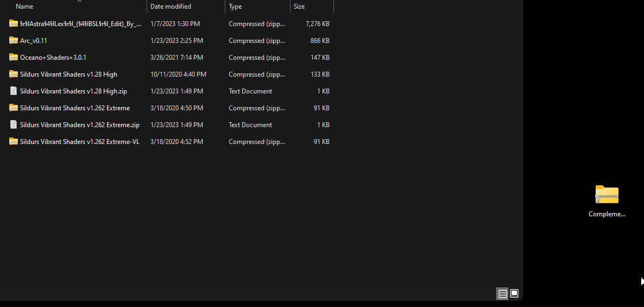The width and height of the screenshot is (644, 307).
Task: Switch to details view layout icon
Action: click(x=502, y=293)
